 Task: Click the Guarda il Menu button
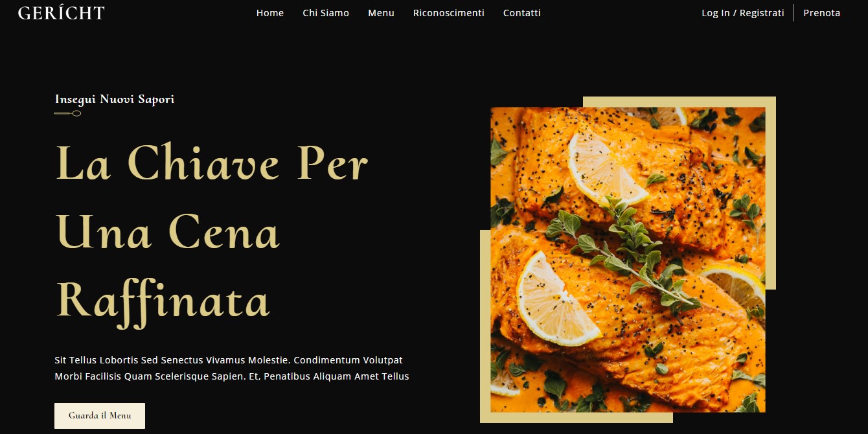[x=100, y=416]
